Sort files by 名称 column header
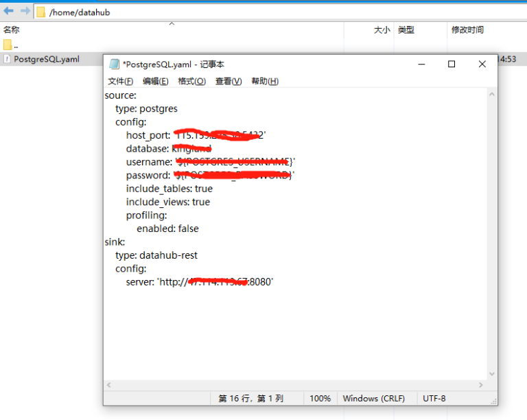Screen dimensions: 527x420 [x=12, y=30]
